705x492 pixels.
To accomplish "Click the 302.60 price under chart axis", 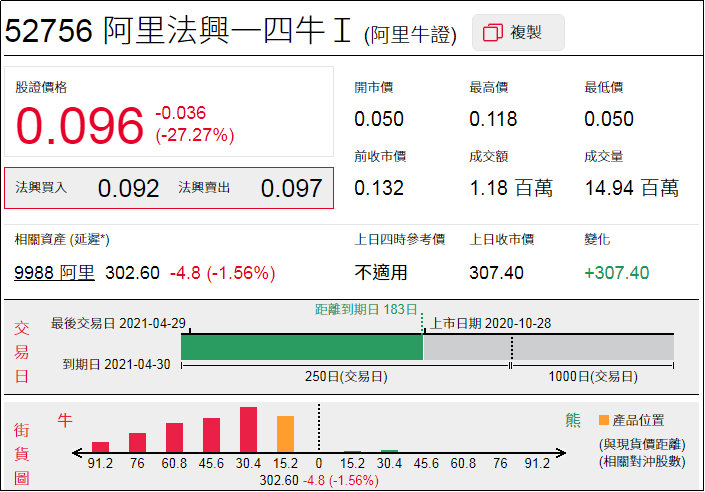I will pyautogui.click(x=279, y=480).
